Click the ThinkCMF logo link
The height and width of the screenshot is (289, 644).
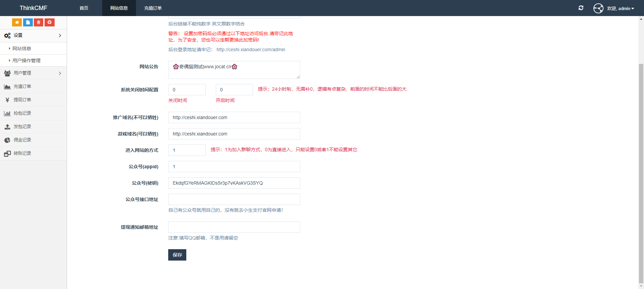[x=34, y=8]
